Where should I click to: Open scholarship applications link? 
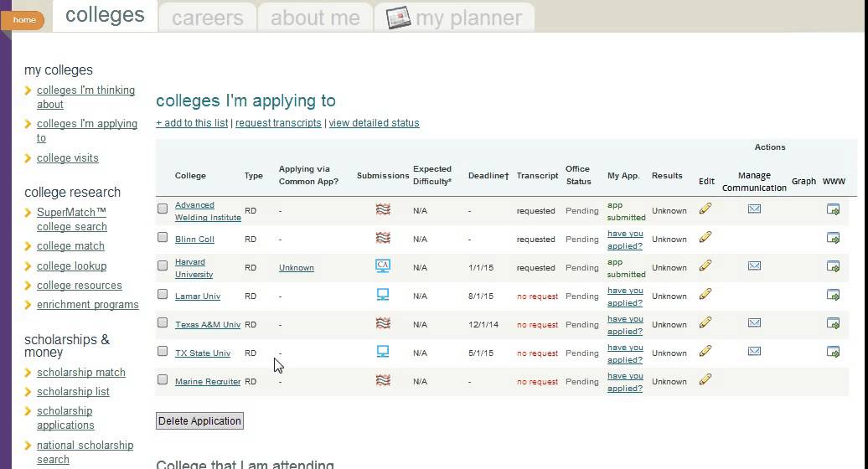(x=65, y=418)
